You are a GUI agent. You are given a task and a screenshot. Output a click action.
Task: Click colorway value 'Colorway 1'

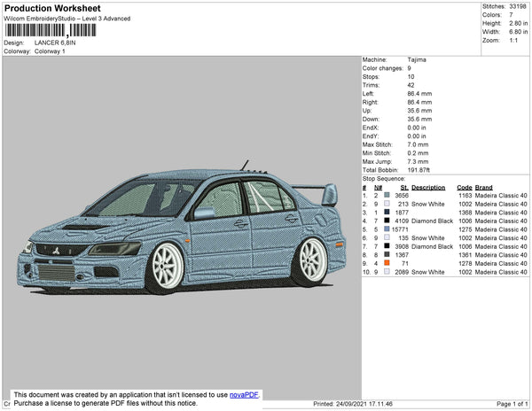tap(50, 51)
